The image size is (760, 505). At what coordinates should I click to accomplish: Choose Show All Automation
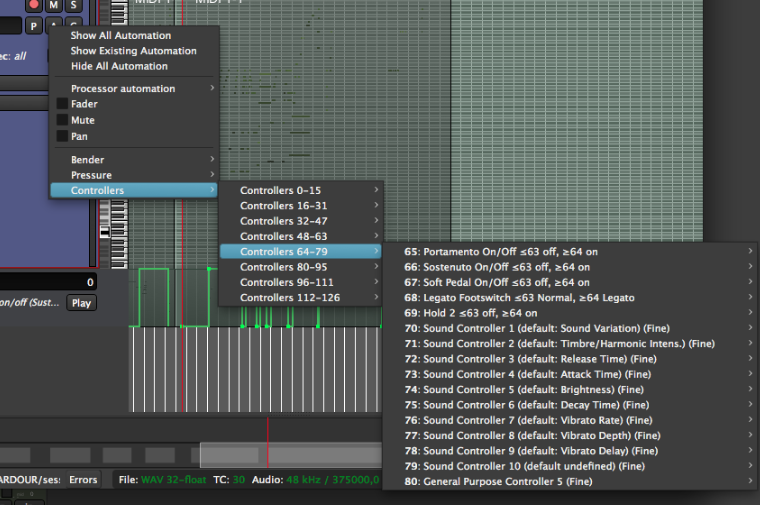tap(120, 36)
